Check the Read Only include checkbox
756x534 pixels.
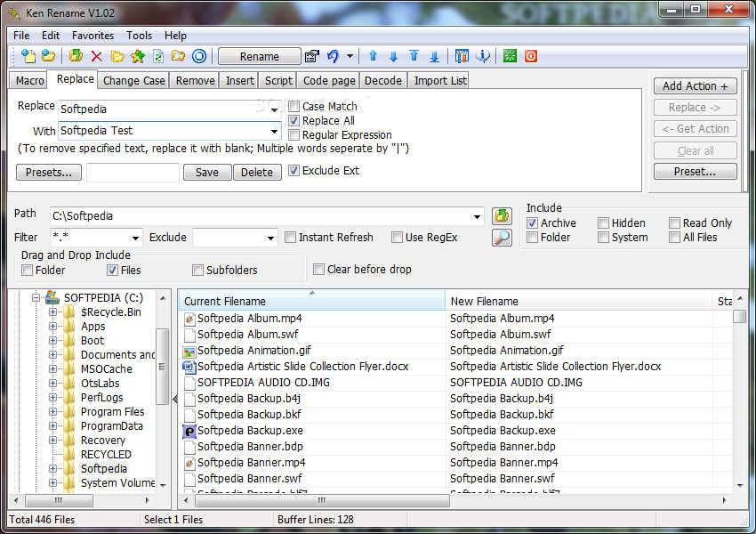point(674,222)
